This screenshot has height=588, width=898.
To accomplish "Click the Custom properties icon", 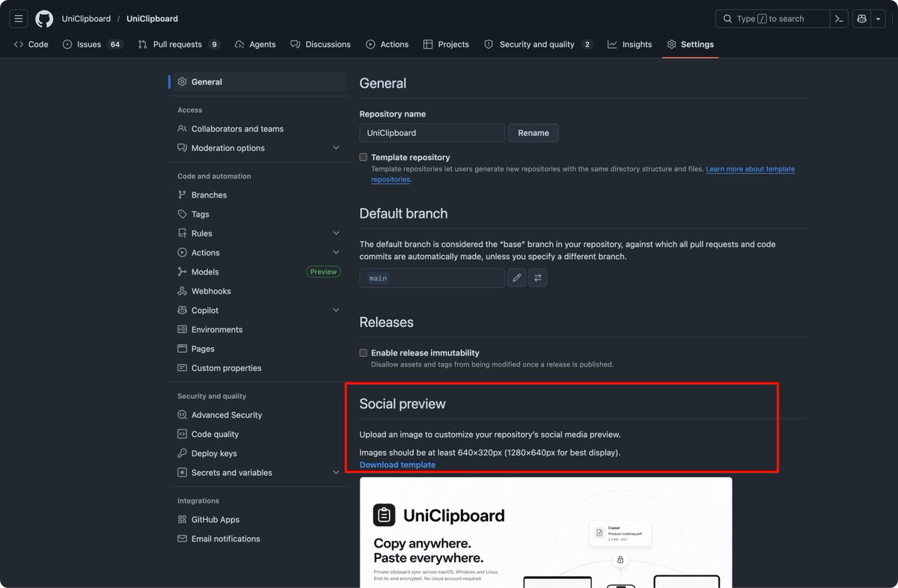I will pos(182,368).
